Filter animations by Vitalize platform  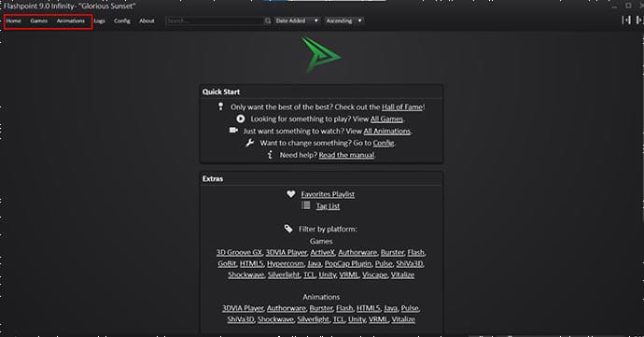[x=403, y=319]
